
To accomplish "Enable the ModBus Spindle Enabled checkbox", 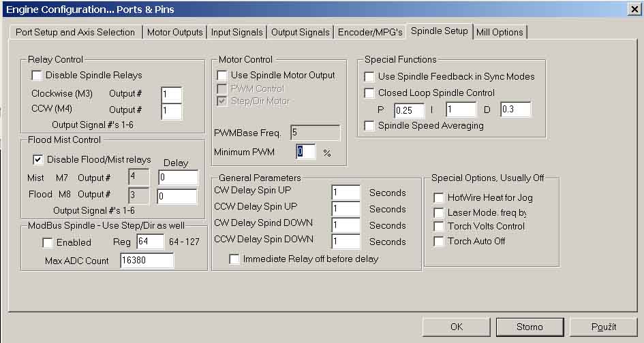I will pyautogui.click(x=48, y=242).
